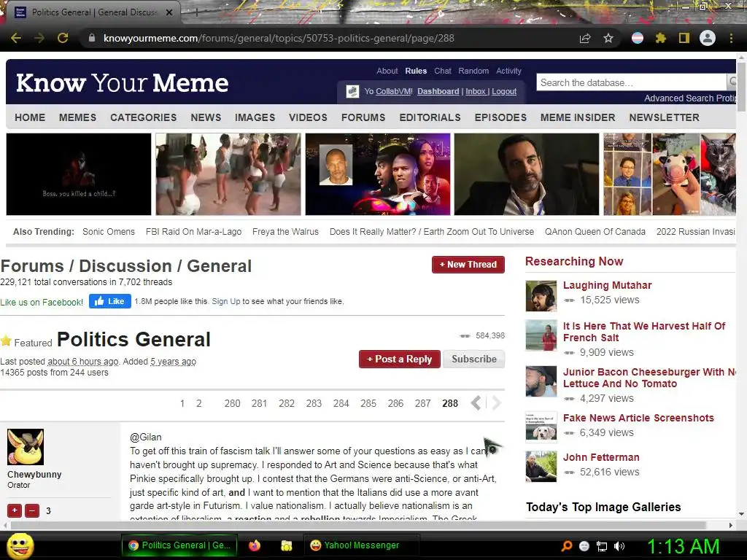Open Fake News Article Screenshots entry

pos(638,418)
